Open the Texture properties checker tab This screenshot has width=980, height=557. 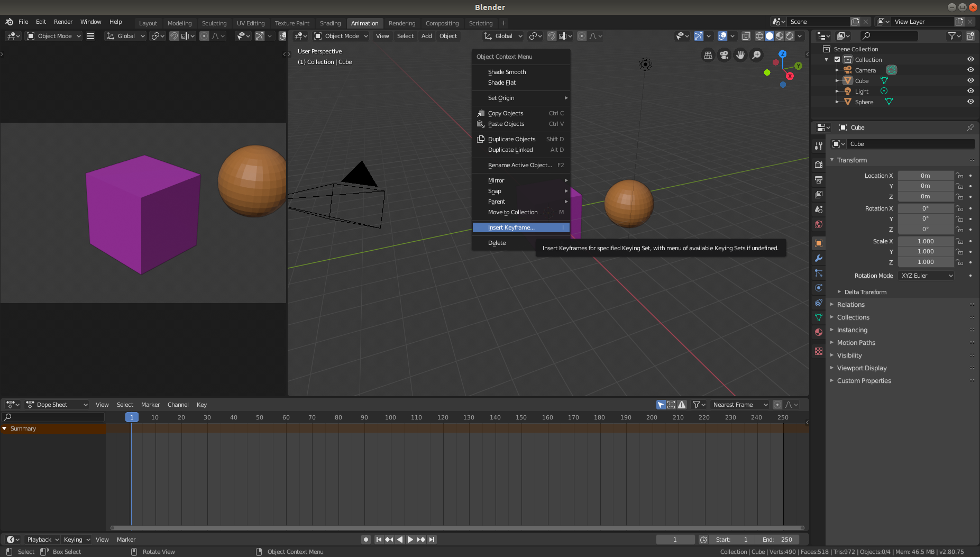click(819, 351)
